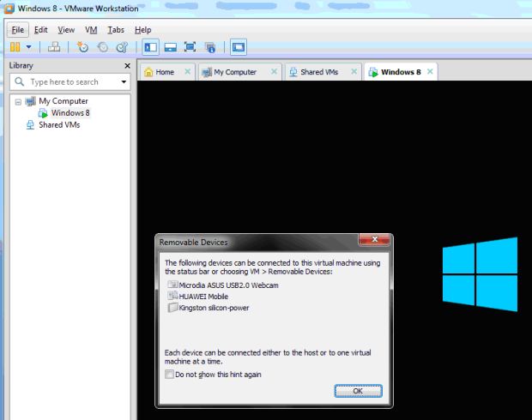Click the Unity mode toolbar icon

(x=210, y=47)
